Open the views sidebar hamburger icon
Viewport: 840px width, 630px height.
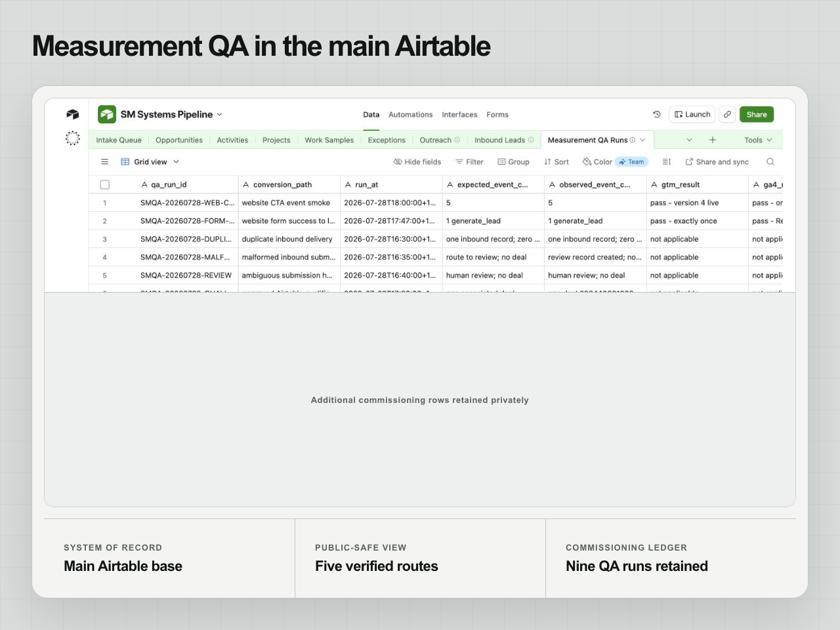point(104,161)
